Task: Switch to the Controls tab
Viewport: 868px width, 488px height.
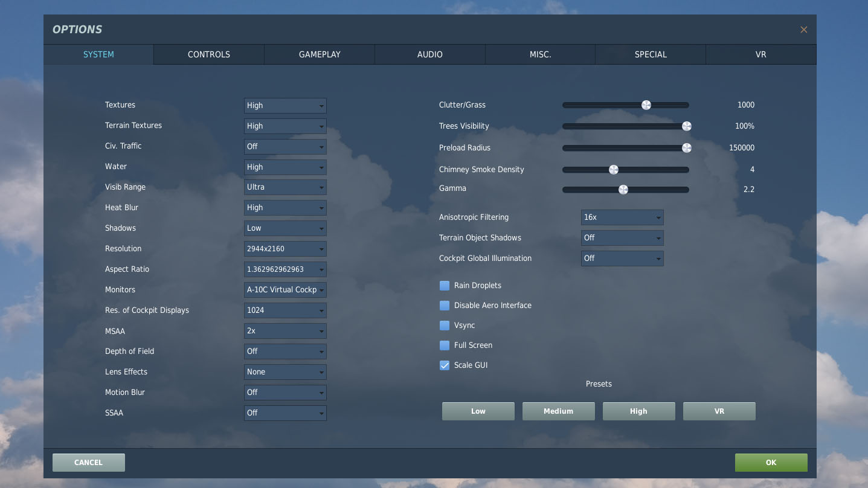Action: click(209, 54)
